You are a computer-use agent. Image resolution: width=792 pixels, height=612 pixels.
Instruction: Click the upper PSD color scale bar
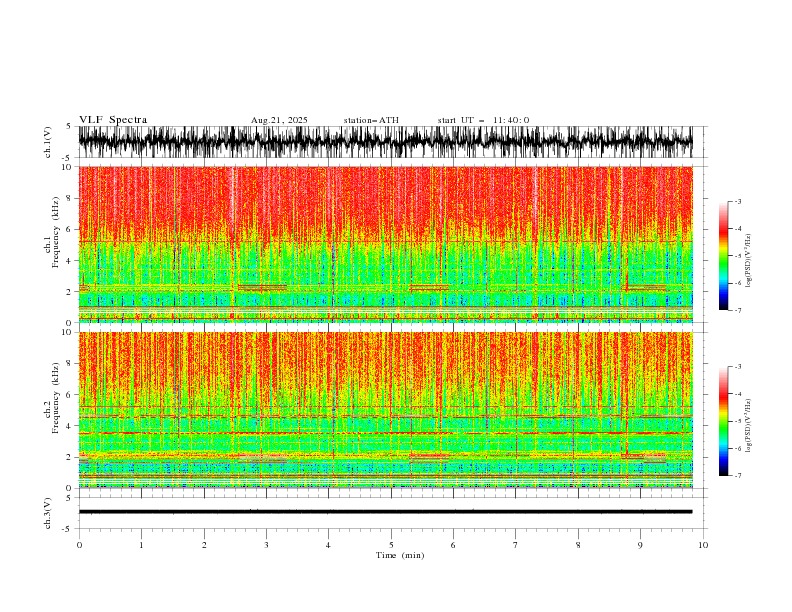coord(723,256)
